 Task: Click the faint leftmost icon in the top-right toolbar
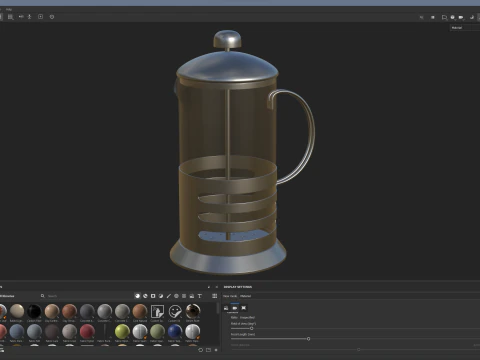(422, 17)
